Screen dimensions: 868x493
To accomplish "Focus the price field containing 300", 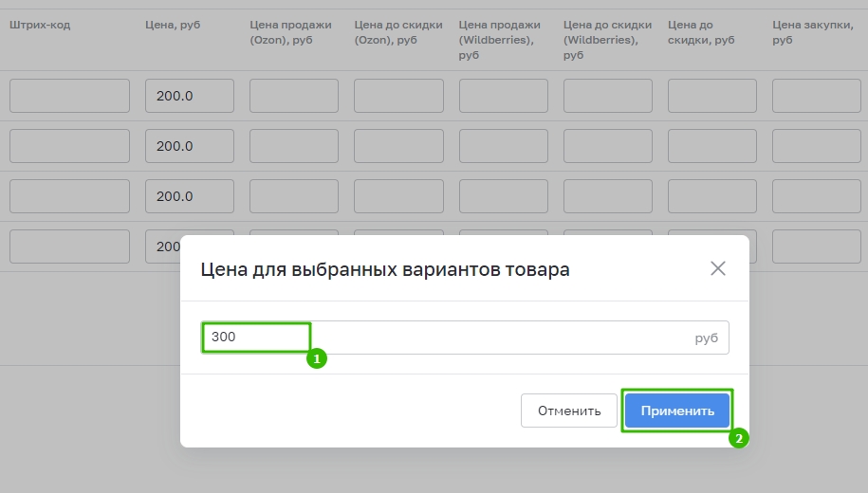I will pyautogui.click(x=465, y=337).
